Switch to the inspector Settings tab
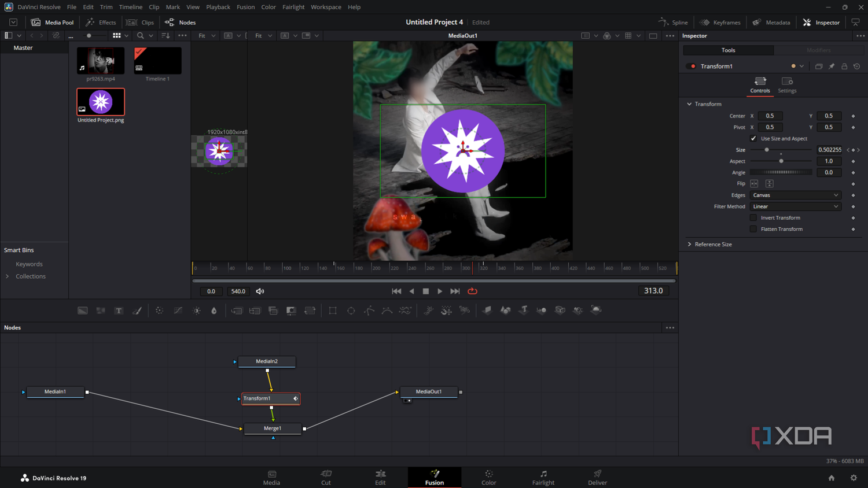This screenshot has width=868, height=488. pyautogui.click(x=787, y=84)
